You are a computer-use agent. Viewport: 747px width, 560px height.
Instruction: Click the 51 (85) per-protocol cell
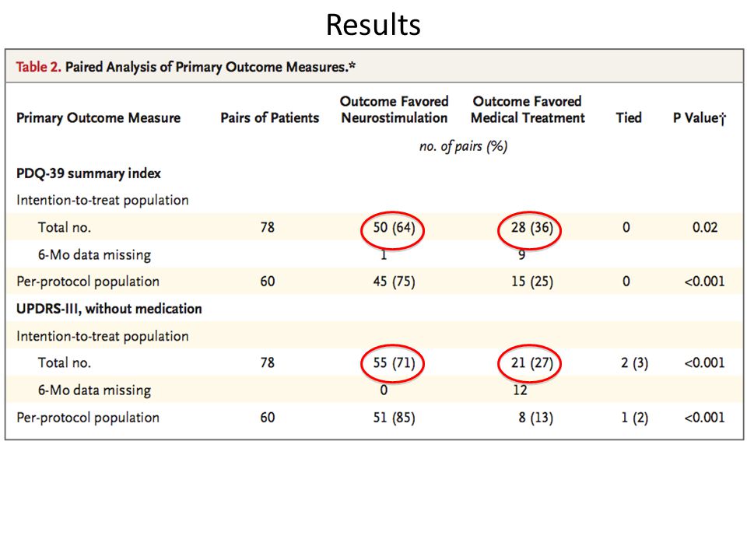tap(394, 418)
